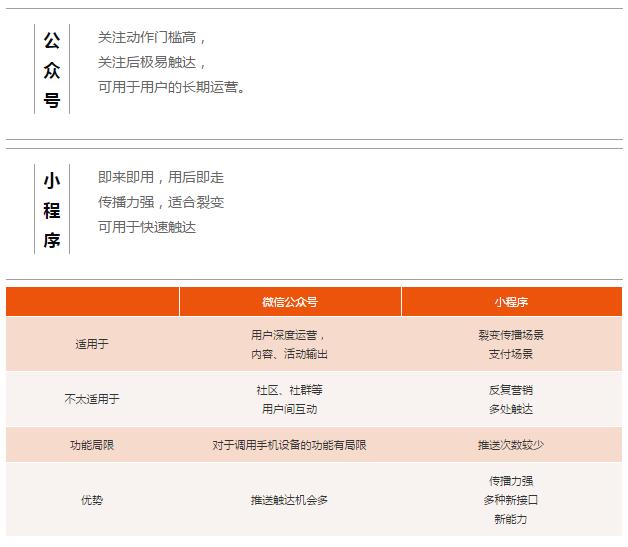
Task: Click the 推送触达机会多 table cell
Action: [x=289, y=499]
